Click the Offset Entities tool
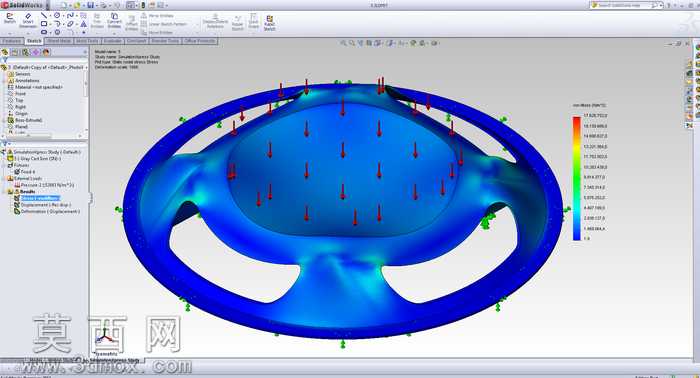 131,23
